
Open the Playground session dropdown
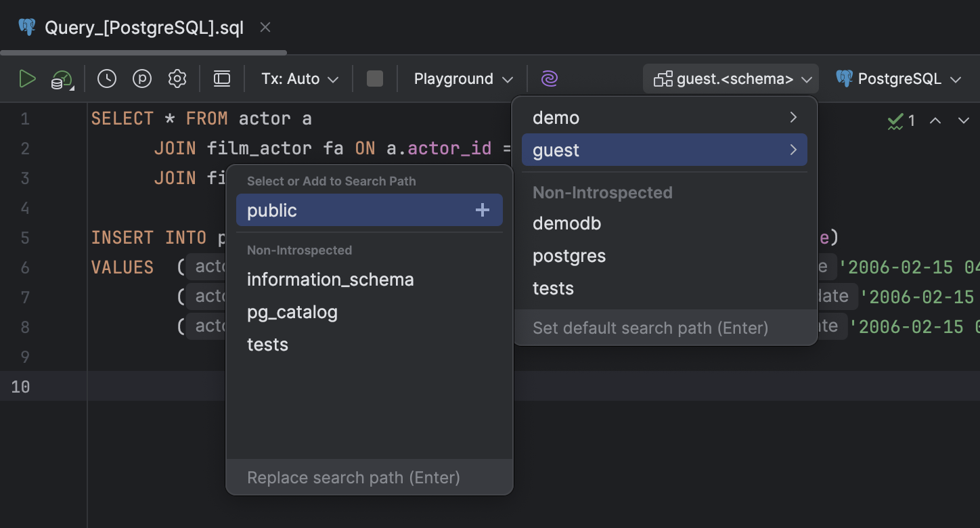(x=462, y=79)
